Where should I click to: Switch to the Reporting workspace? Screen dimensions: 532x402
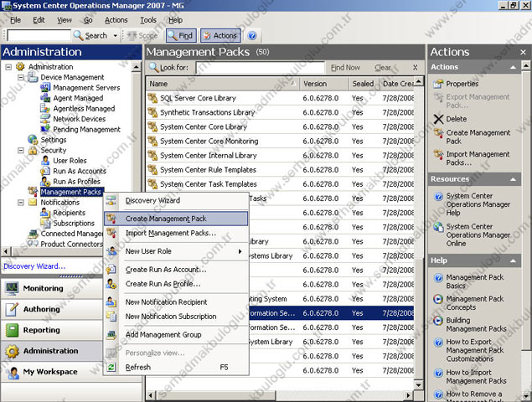pos(52,330)
